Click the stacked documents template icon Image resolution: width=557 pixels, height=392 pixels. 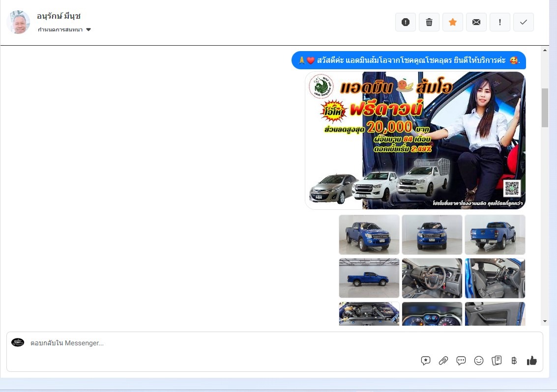coord(497,361)
